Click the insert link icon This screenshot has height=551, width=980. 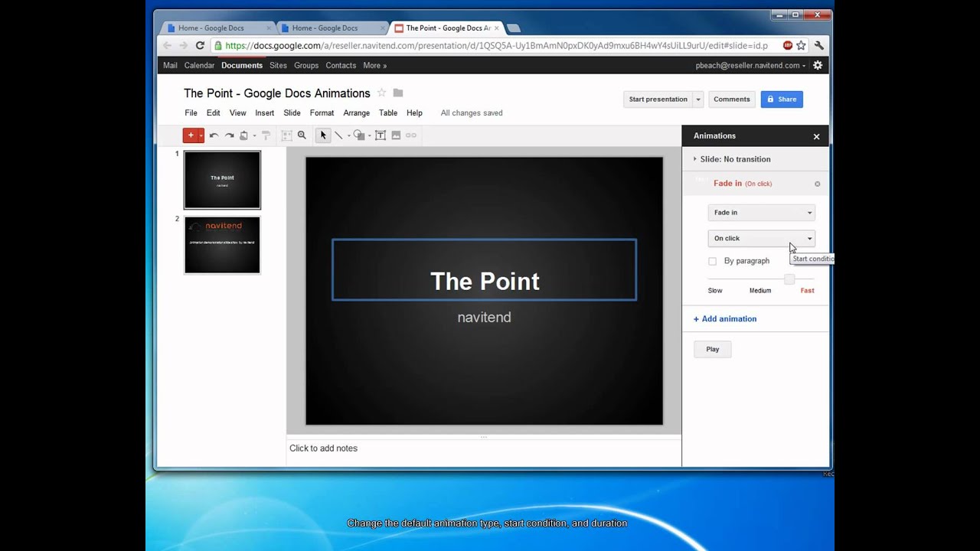[x=411, y=135]
